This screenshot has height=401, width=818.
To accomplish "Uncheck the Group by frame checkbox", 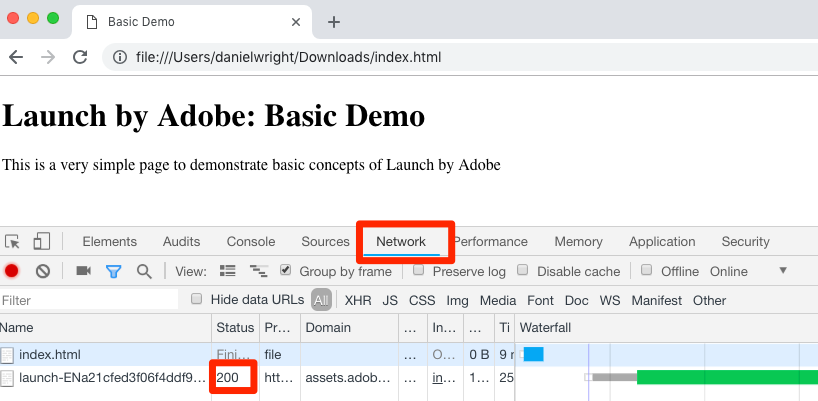I will point(285,270).
